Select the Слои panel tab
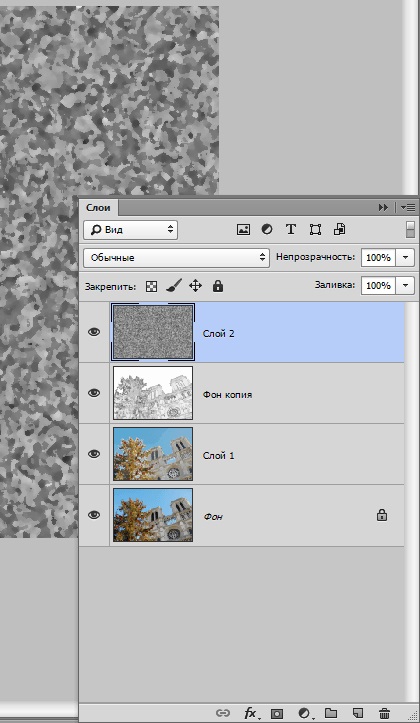 [x=98, y=207]
